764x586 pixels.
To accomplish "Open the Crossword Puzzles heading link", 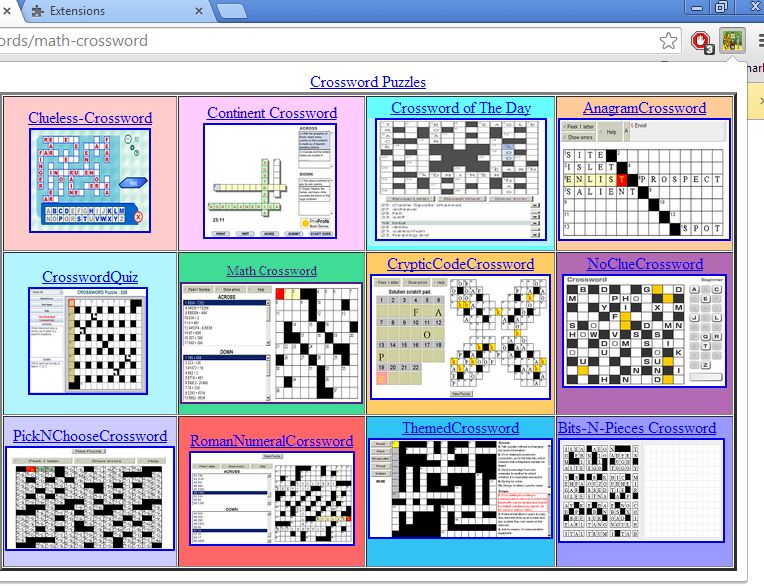I will (x=368, y=82).
